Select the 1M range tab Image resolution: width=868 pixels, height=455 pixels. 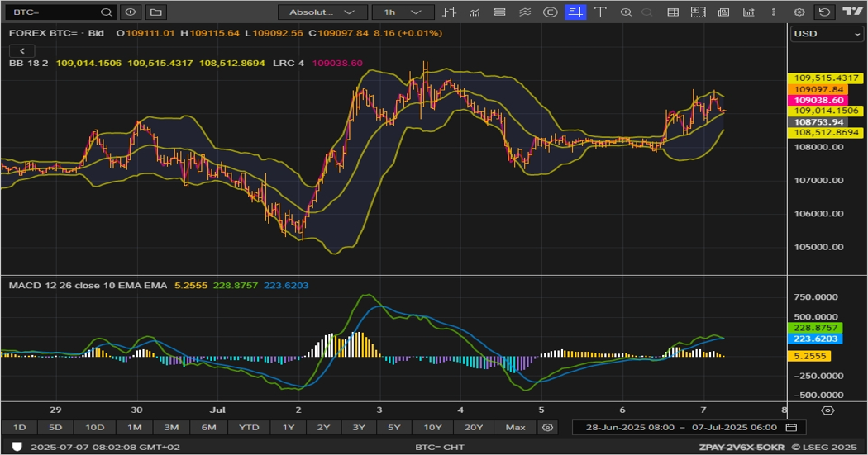135,428
